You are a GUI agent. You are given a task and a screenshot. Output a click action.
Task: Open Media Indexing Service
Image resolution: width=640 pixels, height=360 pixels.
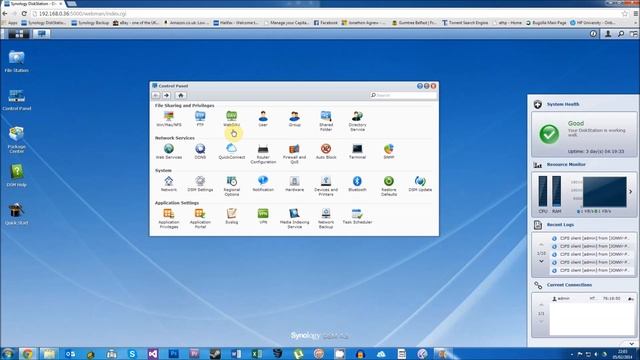pyautogui.click(x=294, y=218)
